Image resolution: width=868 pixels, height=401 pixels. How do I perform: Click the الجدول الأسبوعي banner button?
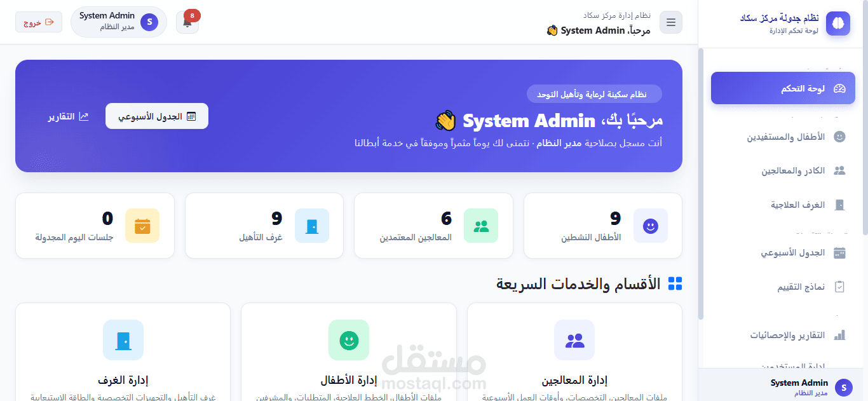157,116
